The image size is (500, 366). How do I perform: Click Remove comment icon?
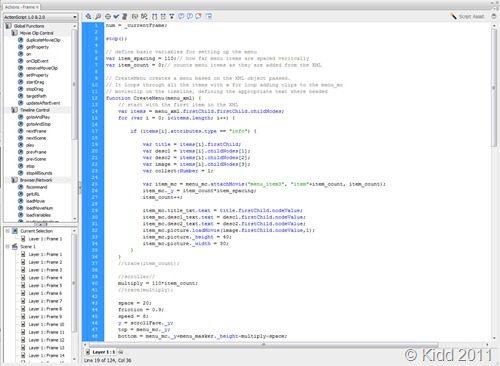(x=198, y=16)
